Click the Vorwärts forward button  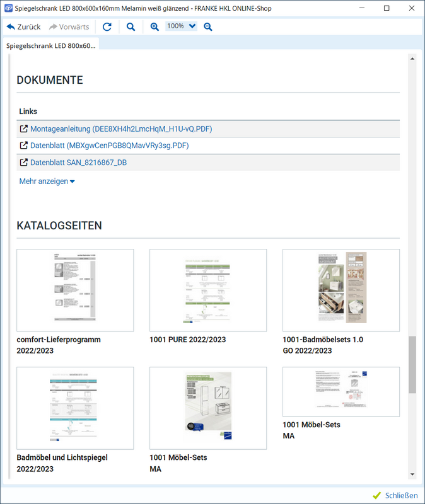pyautogui.click(x=69, y=27)
